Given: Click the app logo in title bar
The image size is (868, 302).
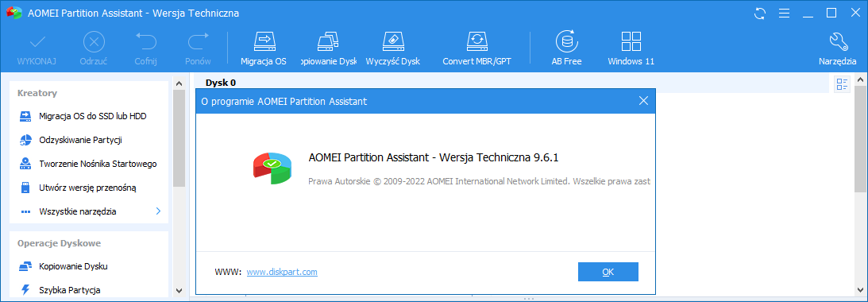Looking at the screenshot, I should point(14,14).
